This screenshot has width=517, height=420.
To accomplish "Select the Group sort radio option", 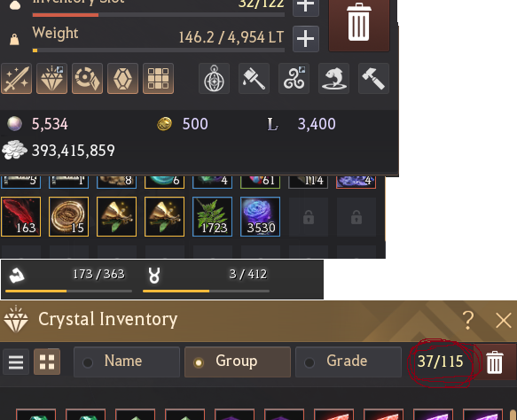I will click(238, 362).
